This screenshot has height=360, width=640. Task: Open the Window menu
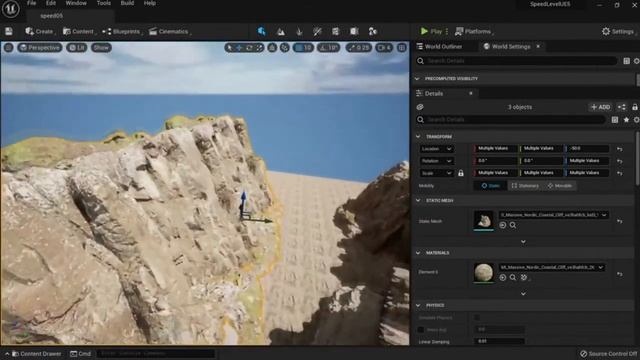point(76,3)
